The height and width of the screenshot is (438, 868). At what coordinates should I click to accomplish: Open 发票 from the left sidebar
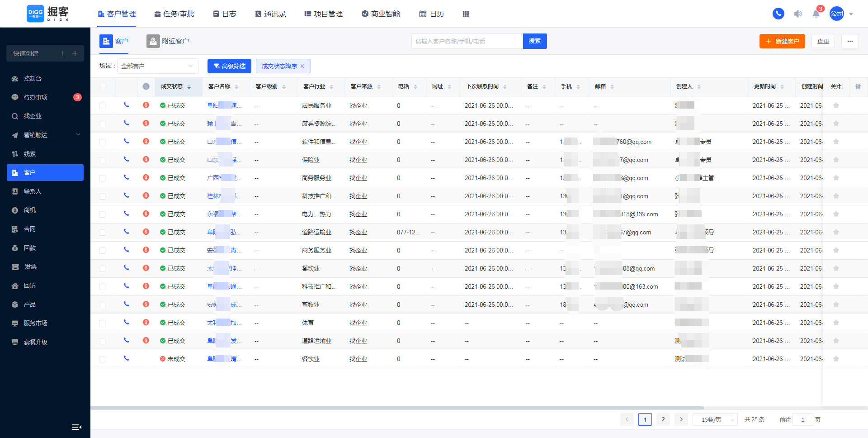click(31, 267)
